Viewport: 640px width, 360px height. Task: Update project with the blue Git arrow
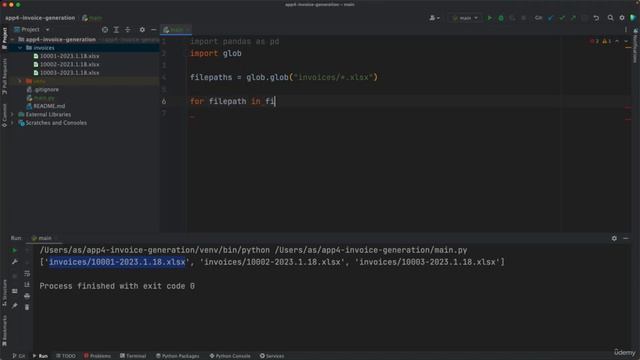coord(551,18)
